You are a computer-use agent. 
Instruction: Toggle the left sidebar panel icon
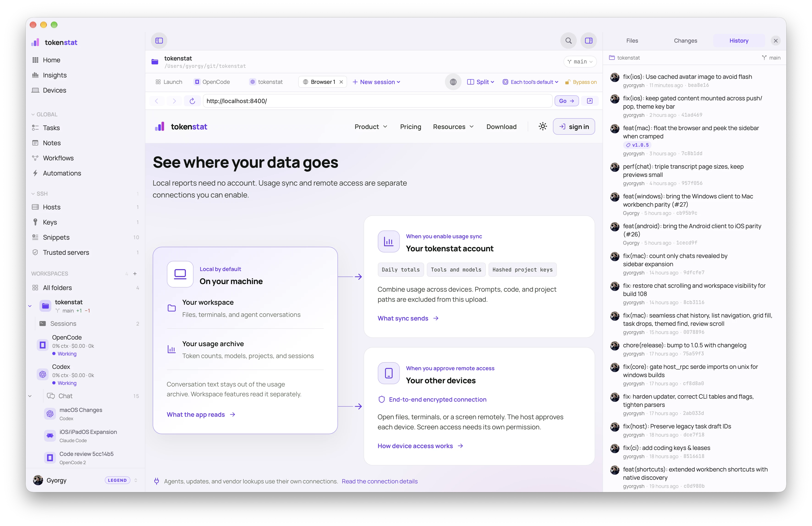click(159, 41)
